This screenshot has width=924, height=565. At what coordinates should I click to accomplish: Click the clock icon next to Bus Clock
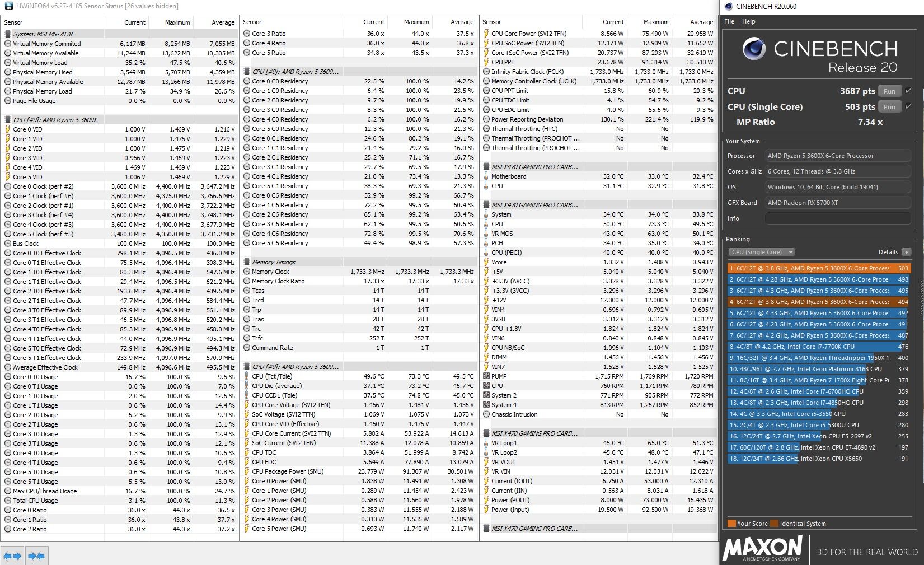coord(8,244)
